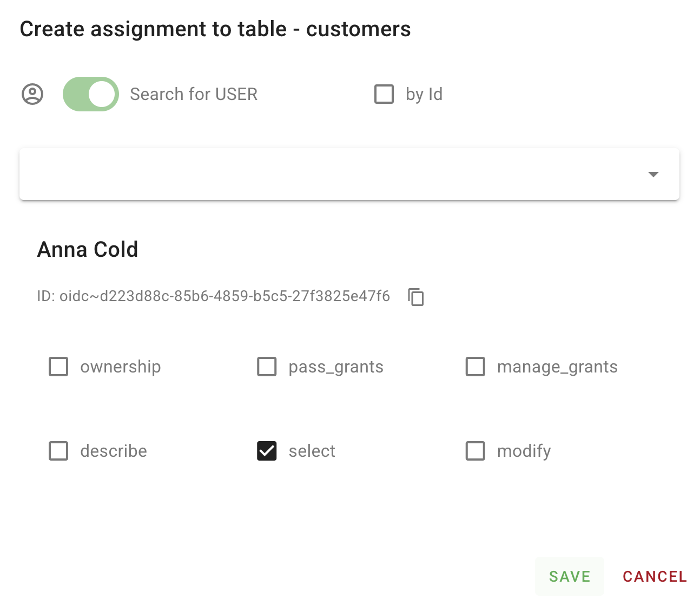Click inside the user search field
700x599 pixels.
(x=325, y=174)
